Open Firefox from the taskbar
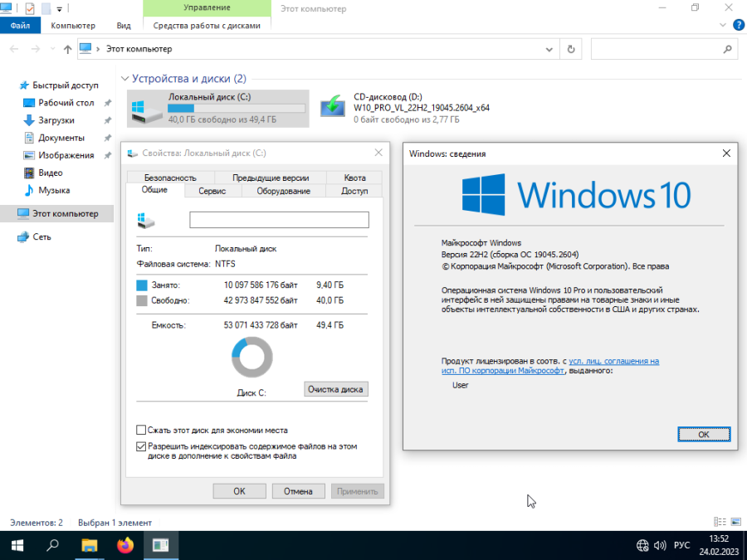Image resolution: width=747 pixels, height=560 pixels. click(125, 545)
